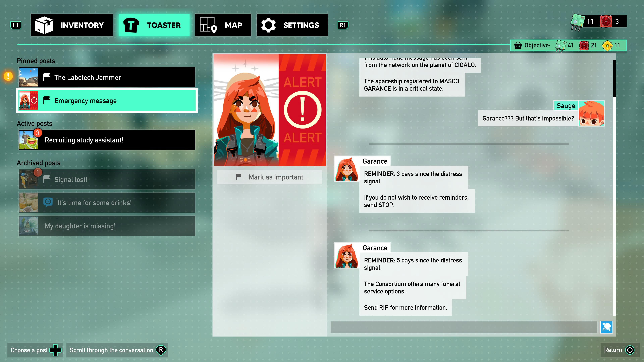Screen dimensions: 644x362
Task: Click the message reply input field
Action: [x=464, y=327]
